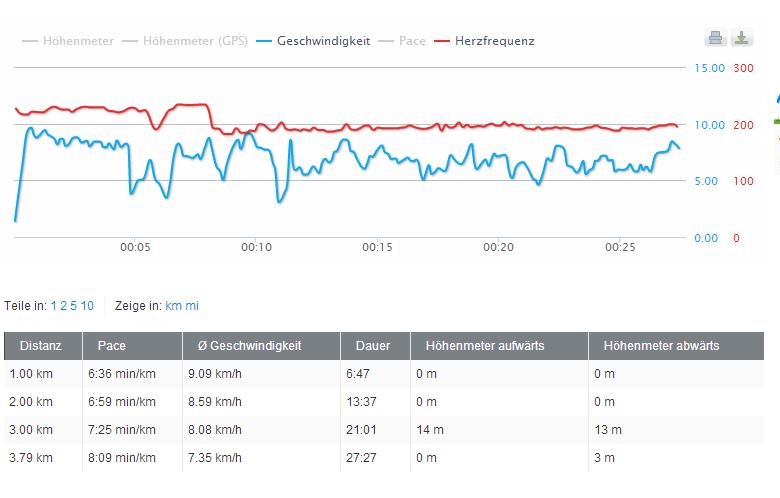Click the Höhenmeter aufwärts column header
Screen dimensions: 780x498
point(484,346)
